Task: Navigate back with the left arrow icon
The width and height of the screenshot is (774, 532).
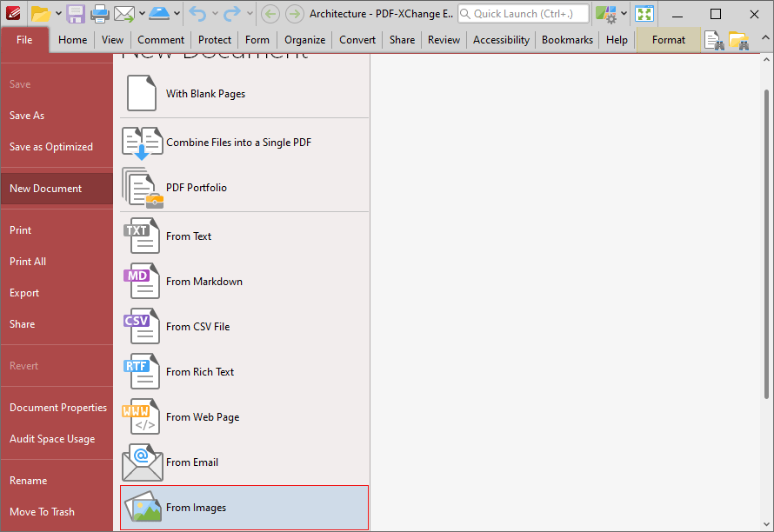Action: [270, 14]
